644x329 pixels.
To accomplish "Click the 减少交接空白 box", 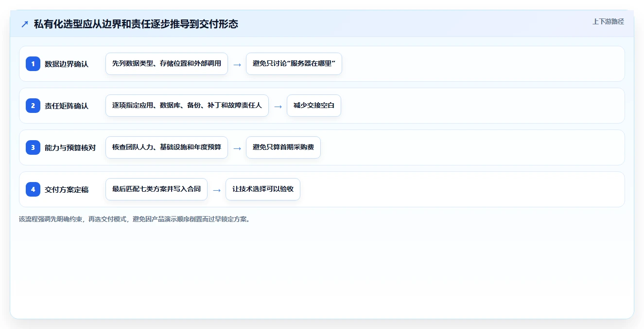I will tap(314, 106).
